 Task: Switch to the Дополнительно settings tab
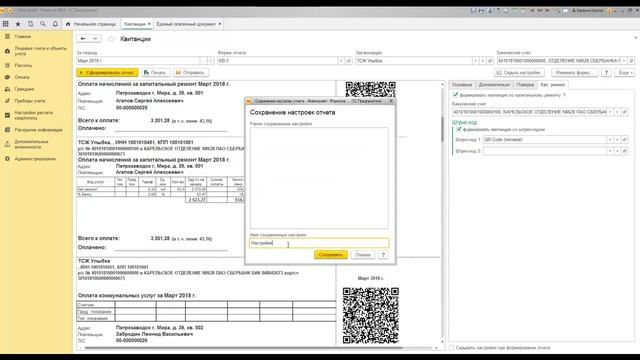coord(494,84)
